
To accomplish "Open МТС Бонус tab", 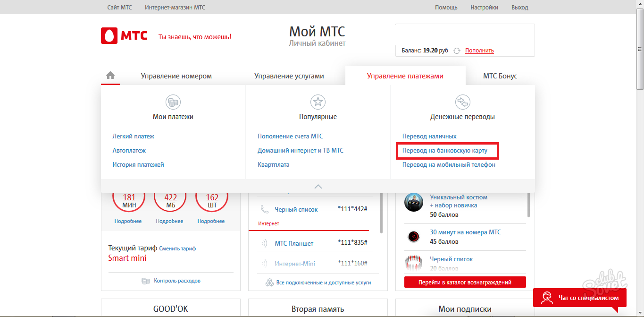I will pyautogui.click(x=500, y=76).
